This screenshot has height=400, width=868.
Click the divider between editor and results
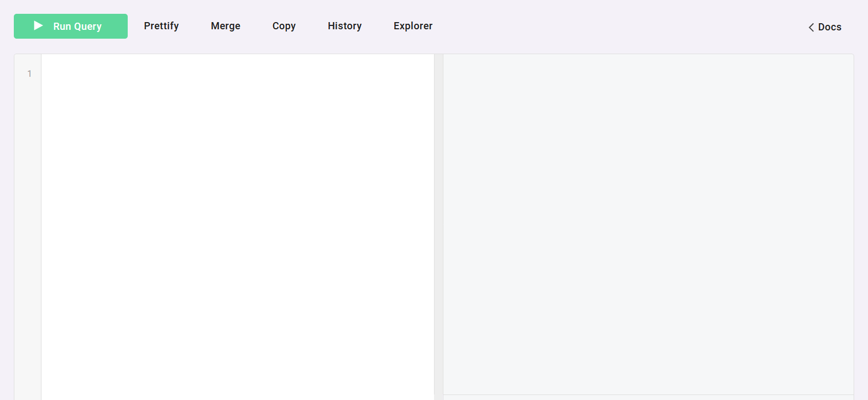[438, 227]
